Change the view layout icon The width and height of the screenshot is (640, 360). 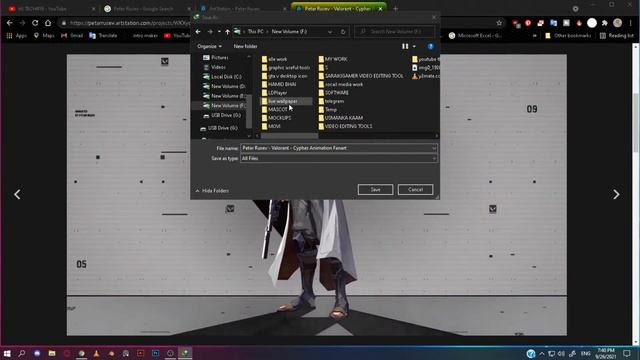tap(405, 47)
